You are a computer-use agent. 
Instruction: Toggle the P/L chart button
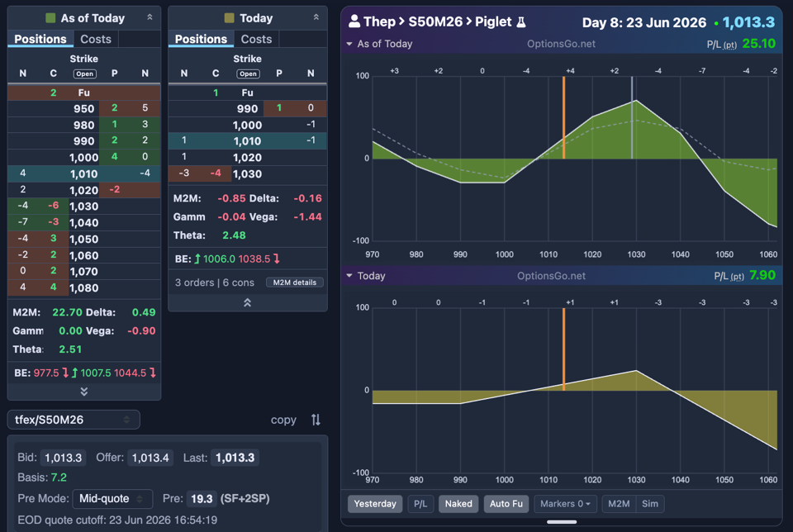(x=420, y=504)
